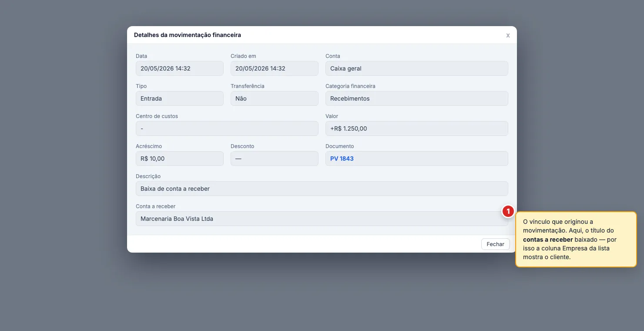Click the Descrição field Baixa de conta a receber
Screen dimensions: 644x331
pyautogui.click(x=322, y=189)
